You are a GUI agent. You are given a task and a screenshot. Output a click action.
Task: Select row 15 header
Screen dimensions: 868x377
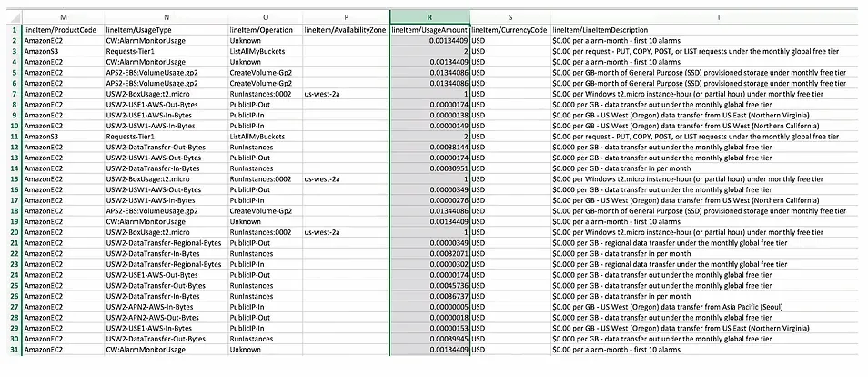tap(15, 179)
